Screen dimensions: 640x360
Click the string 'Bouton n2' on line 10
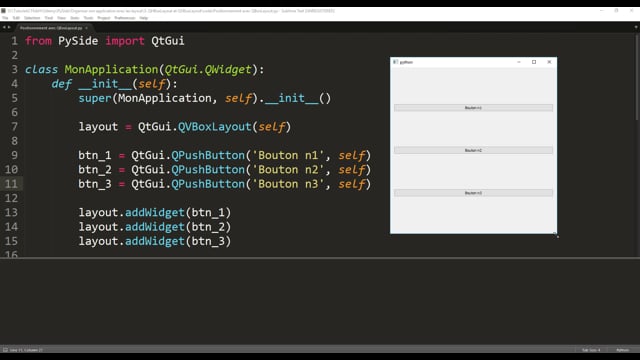[x=288, y=170]
